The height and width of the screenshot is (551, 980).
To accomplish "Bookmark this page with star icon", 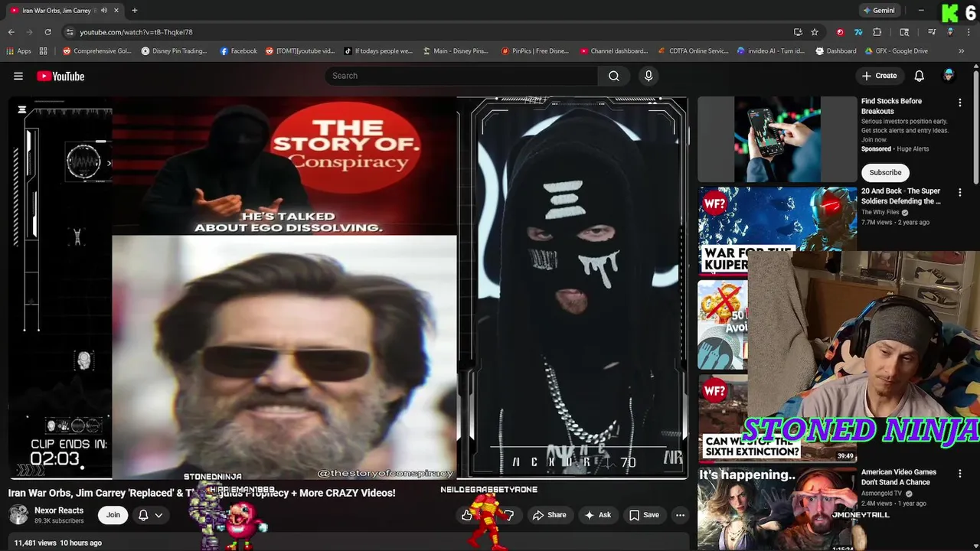I will (x=815, y=32).
